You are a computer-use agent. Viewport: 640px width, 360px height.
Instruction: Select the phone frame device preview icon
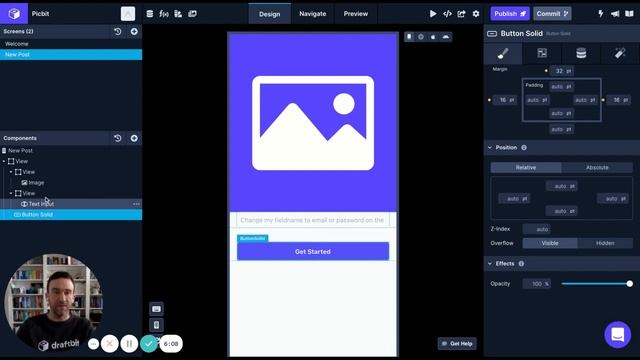[409, 37]
